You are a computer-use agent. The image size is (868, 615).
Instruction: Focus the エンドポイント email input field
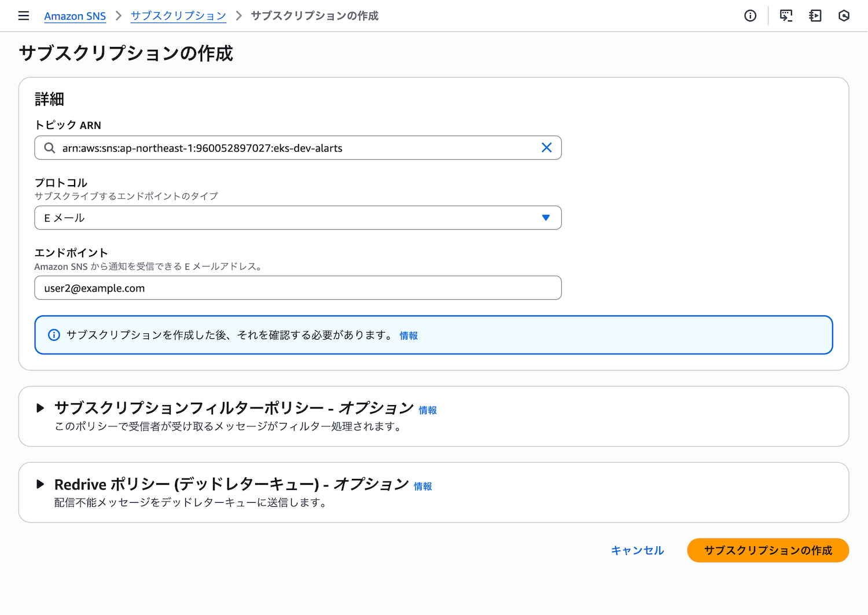coord(297,288)
